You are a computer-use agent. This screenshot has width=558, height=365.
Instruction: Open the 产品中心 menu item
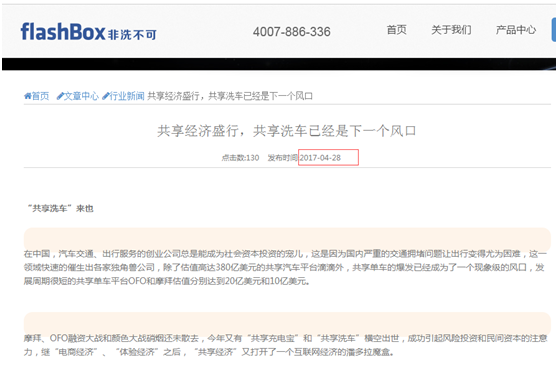[516, 30]
